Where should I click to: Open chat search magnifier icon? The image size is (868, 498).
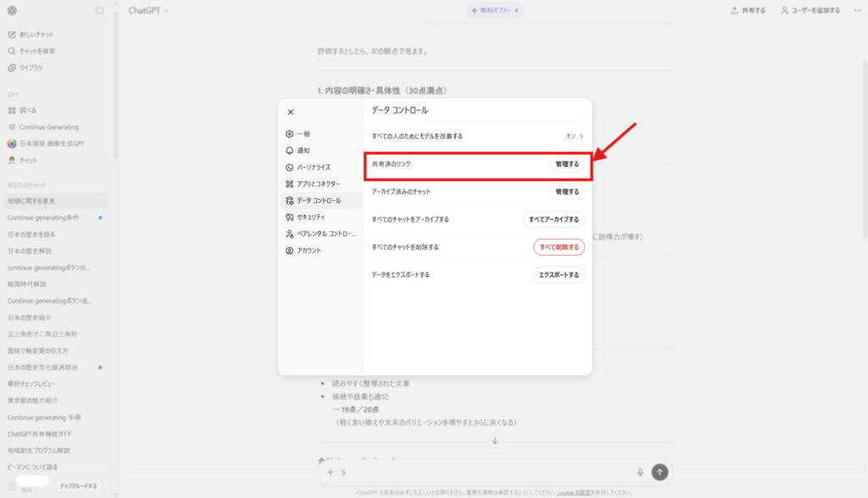pyautogui.click(x=12, y=51)
